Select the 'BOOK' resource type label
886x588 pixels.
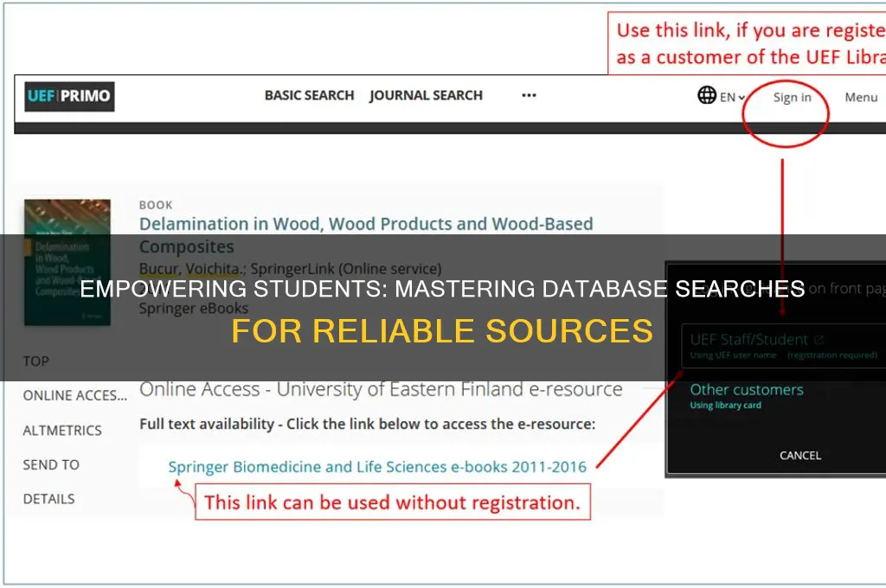click(x=156, y=205)
